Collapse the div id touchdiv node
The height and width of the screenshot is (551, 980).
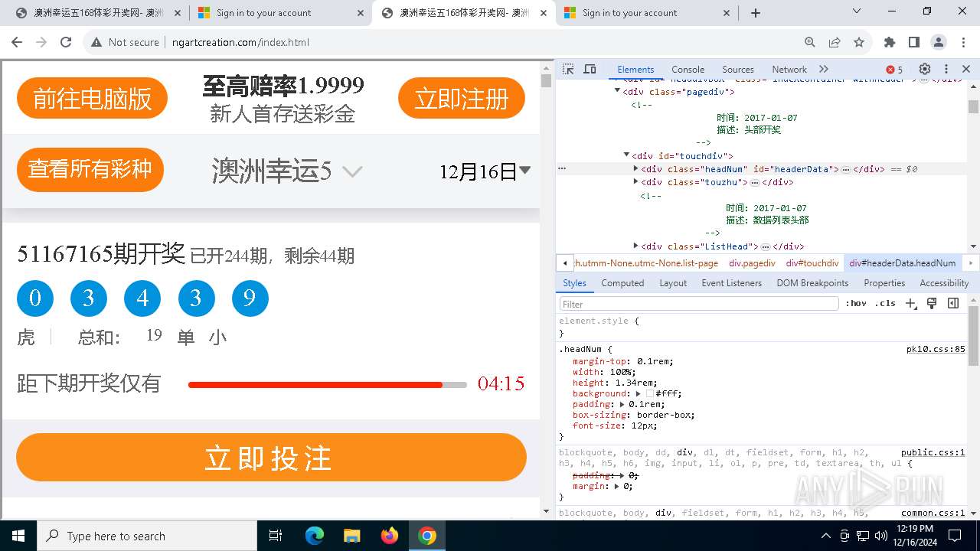tap(626, 156)
